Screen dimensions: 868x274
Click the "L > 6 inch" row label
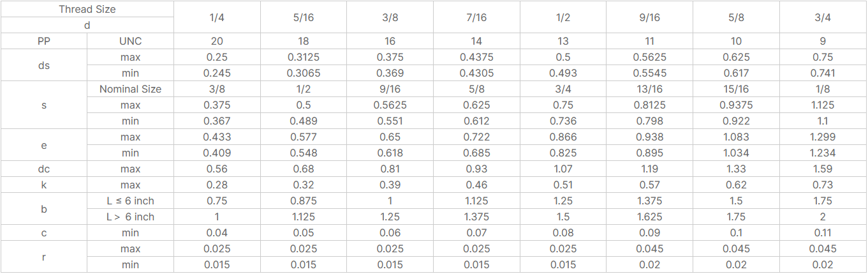pos(130,217)
